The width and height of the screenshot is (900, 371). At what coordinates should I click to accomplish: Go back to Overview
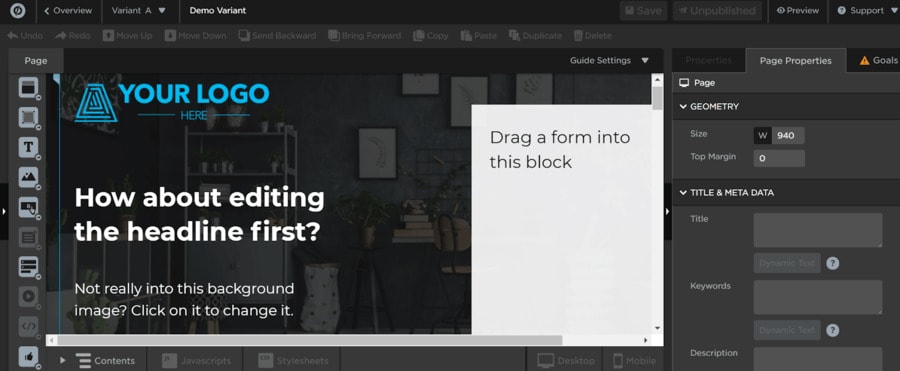pos(68,10)
